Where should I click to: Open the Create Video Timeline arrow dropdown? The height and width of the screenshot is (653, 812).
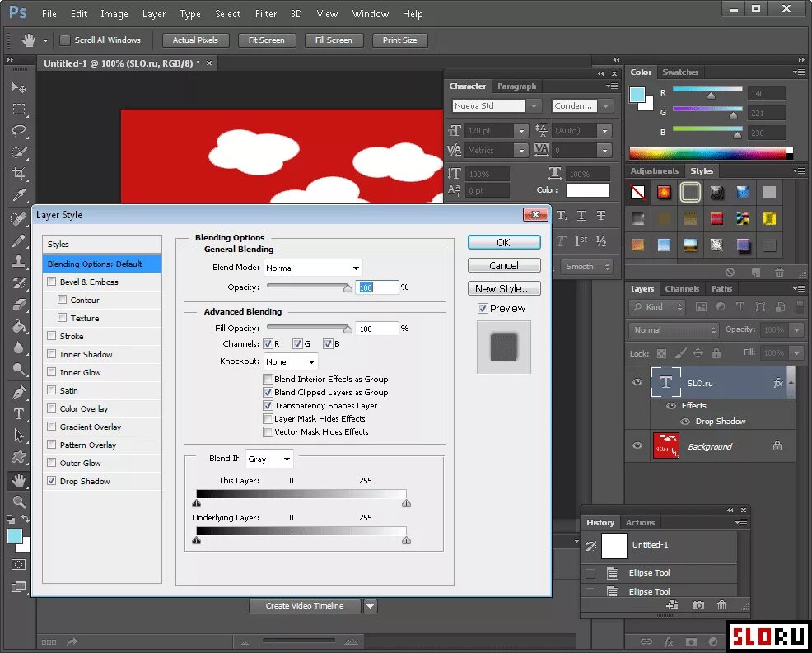[371, 606]
